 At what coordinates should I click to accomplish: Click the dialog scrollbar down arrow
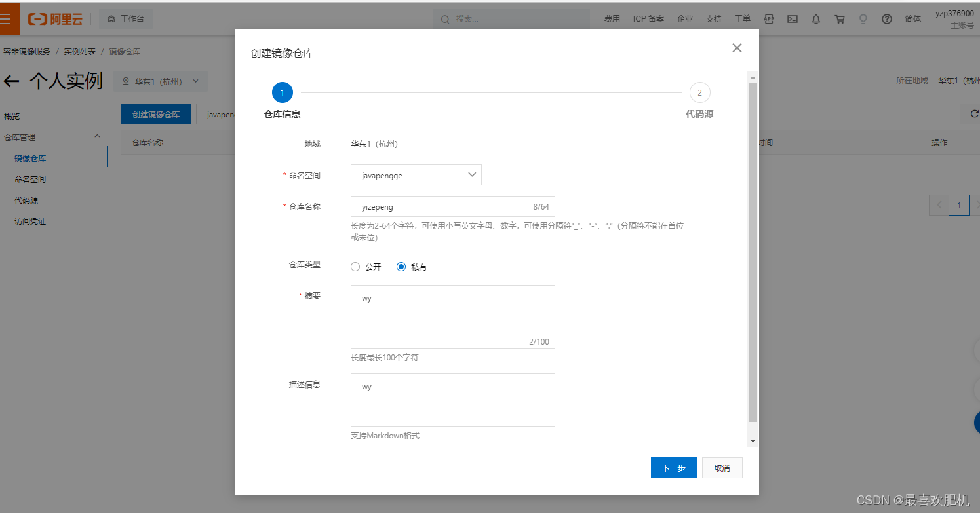753,441
